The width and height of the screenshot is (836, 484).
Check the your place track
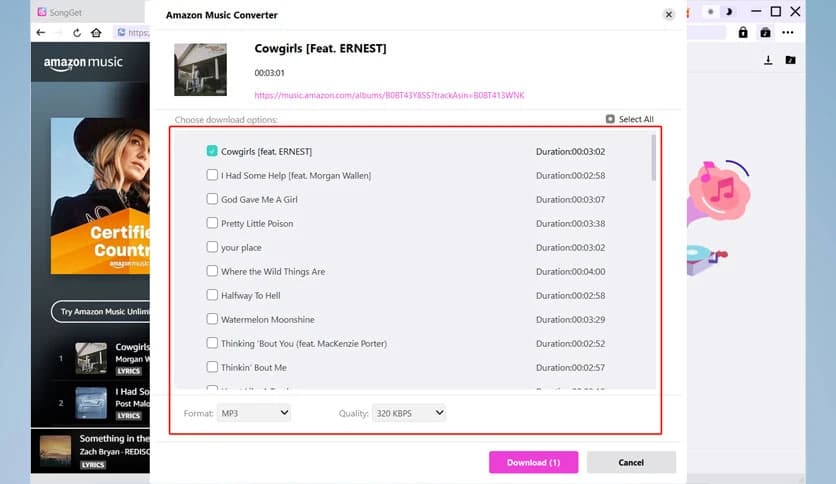[212, 247]
